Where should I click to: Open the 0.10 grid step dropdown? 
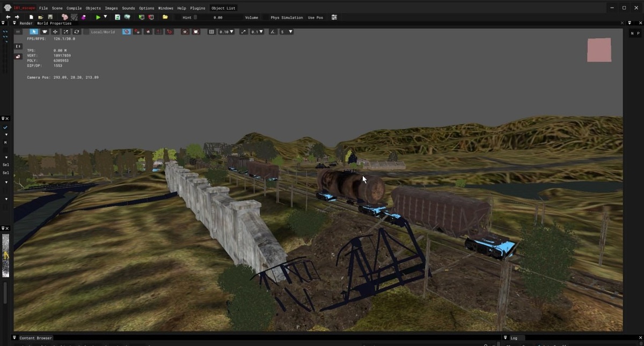point(226,32)
